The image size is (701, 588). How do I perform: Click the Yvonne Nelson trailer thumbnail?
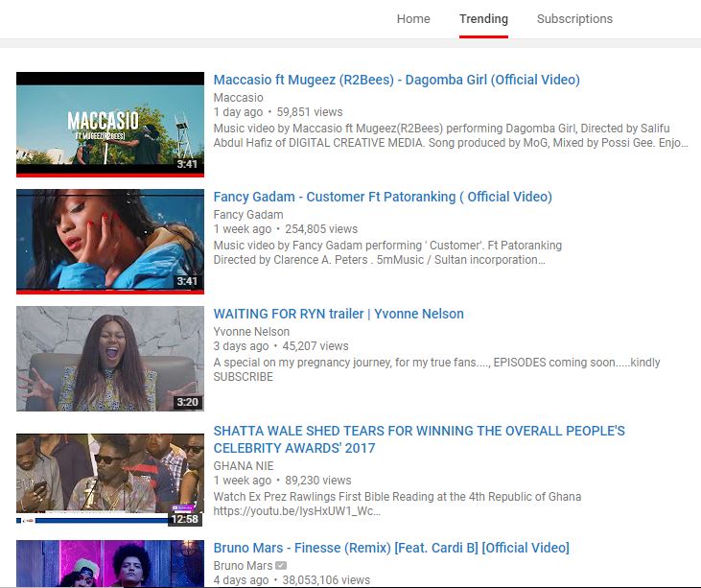click(x=110, y=359)
